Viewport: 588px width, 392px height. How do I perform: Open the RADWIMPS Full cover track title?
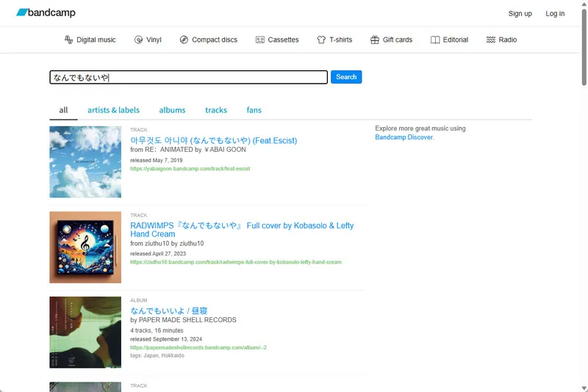(x=242, y=230)
